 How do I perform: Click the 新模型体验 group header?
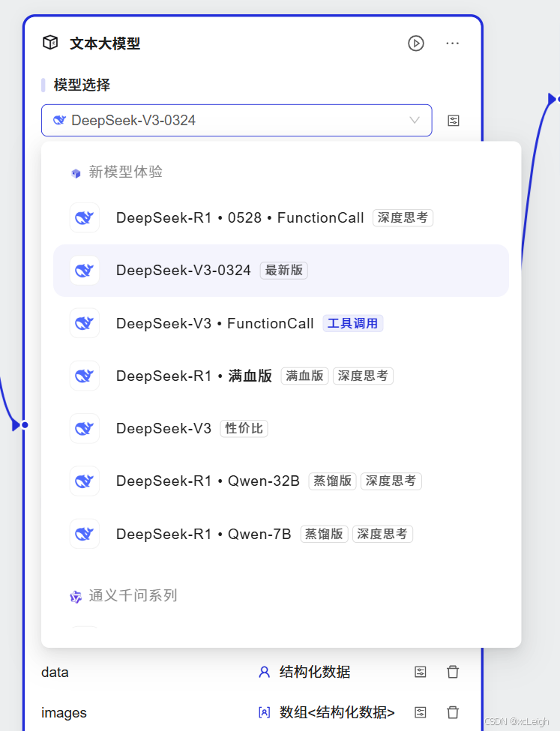pyautogui.click(x=125, y=172)
